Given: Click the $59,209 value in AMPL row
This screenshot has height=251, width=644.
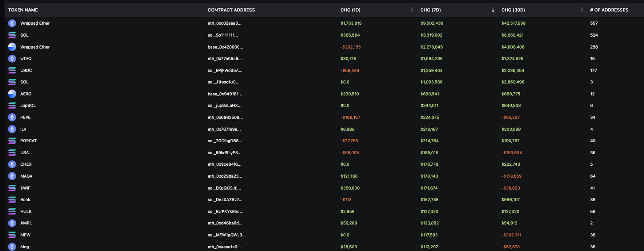Looking at the screenshot, I should [349, 223].
